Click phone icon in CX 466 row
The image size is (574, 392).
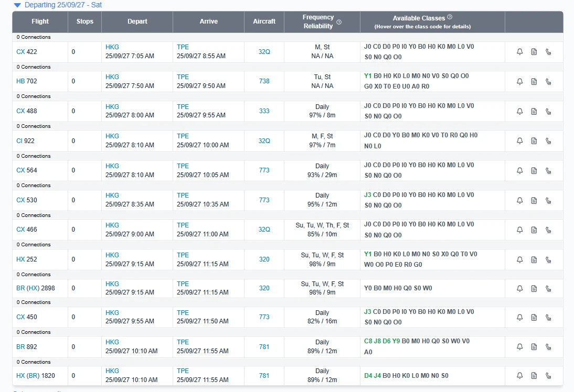click(x=548, y=230)
